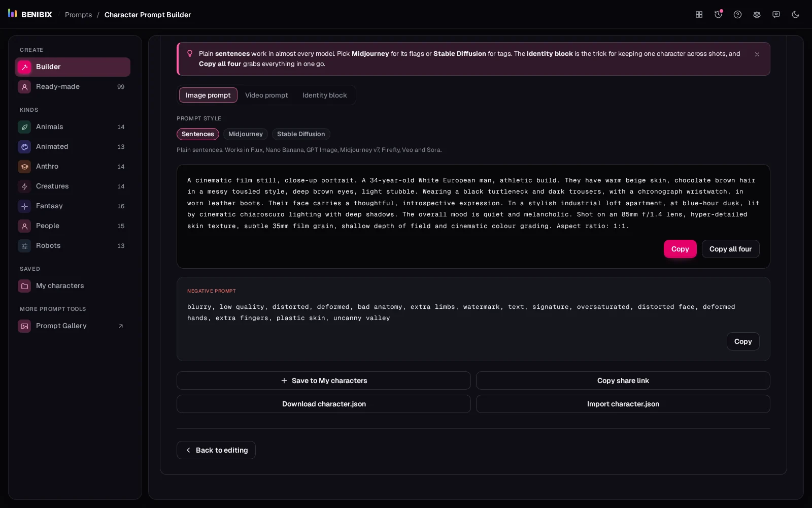The height and width of the screenshot is (508, 812).
Task: Copy the image prompt with pink button
Action: coord(680,249)
